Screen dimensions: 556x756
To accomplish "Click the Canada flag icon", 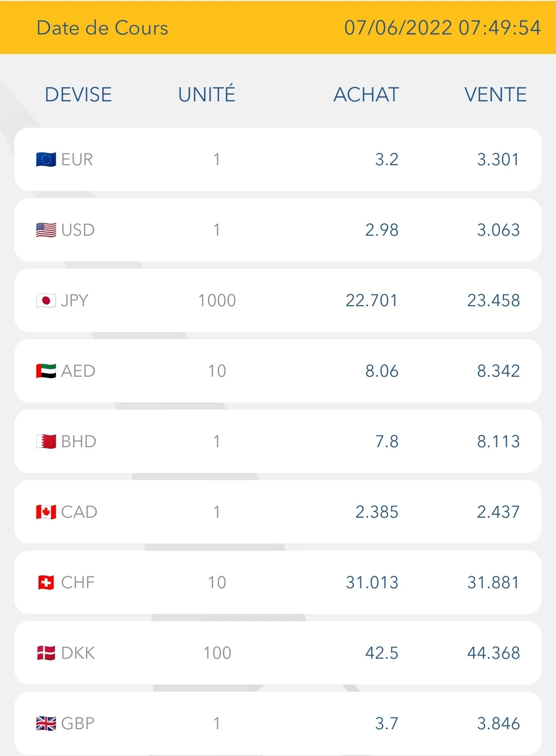I will (x=46, y=512).
